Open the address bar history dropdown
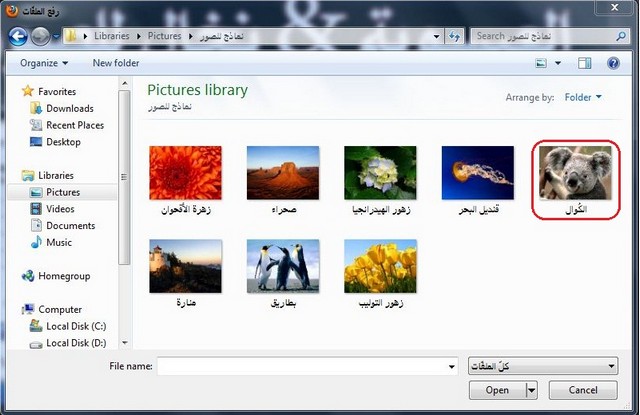This screenshot has width=640, height=415. coord(436,36)
